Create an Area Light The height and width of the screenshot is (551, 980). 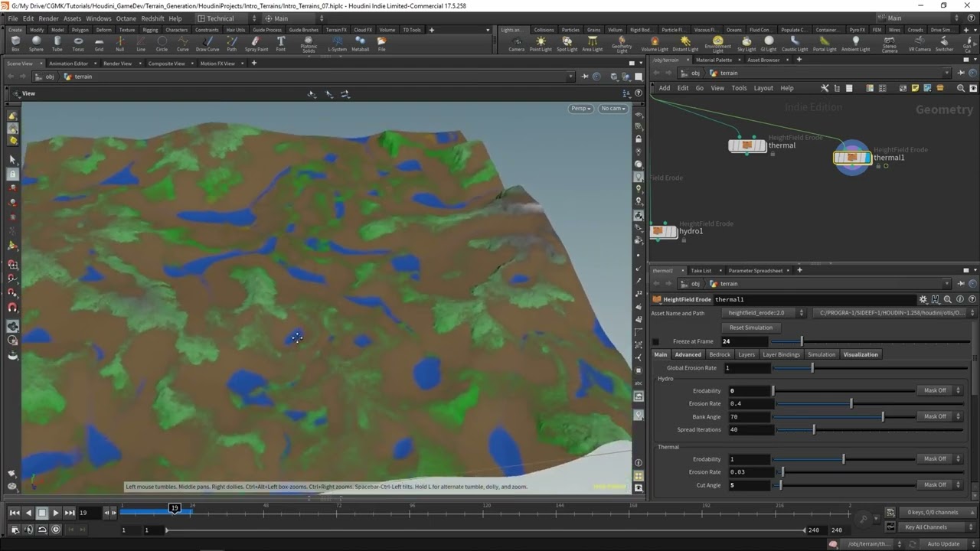[593, 44]
